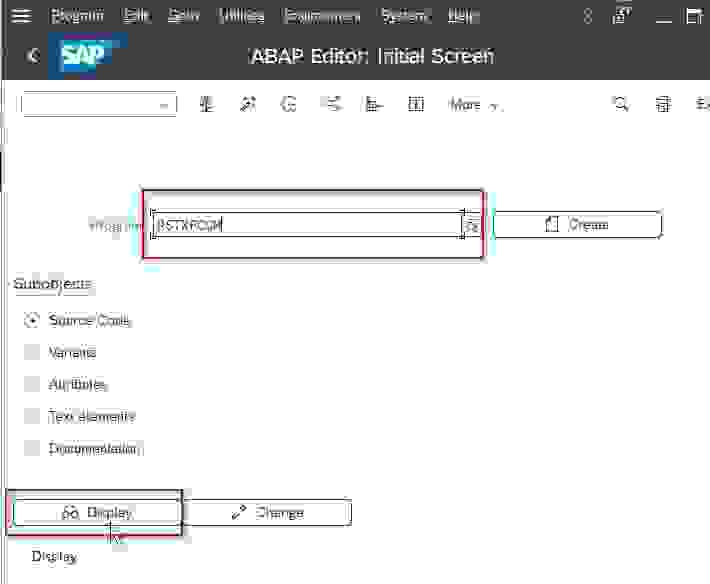Open the Environment menu
This screenshot has width=710, height=584.
[x=321, y=17]
